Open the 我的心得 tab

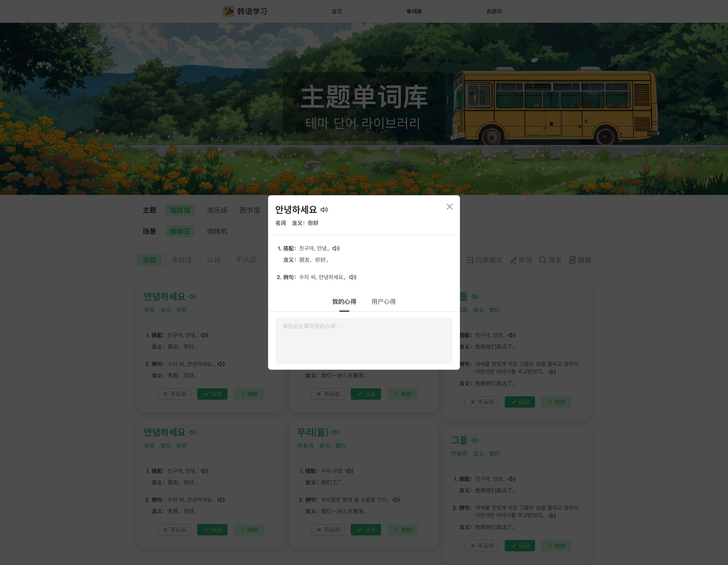[344, 302]
